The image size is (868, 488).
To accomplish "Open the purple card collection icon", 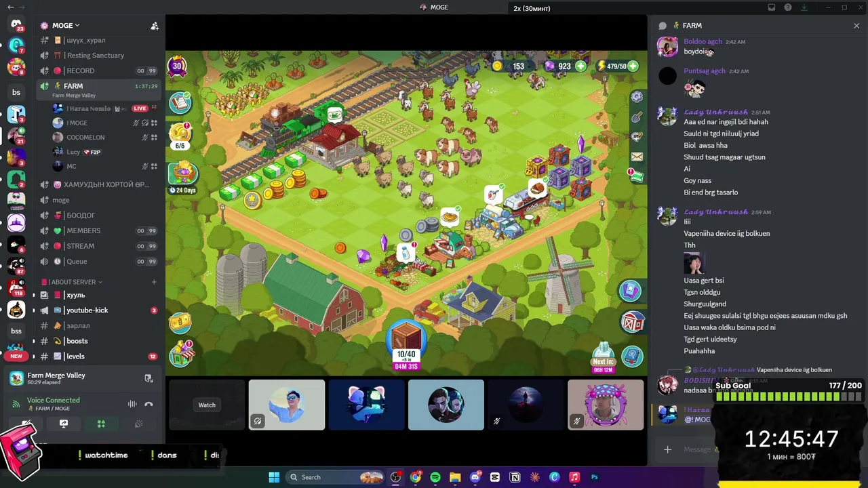I will pyautogui.click(x=630, y=291).
